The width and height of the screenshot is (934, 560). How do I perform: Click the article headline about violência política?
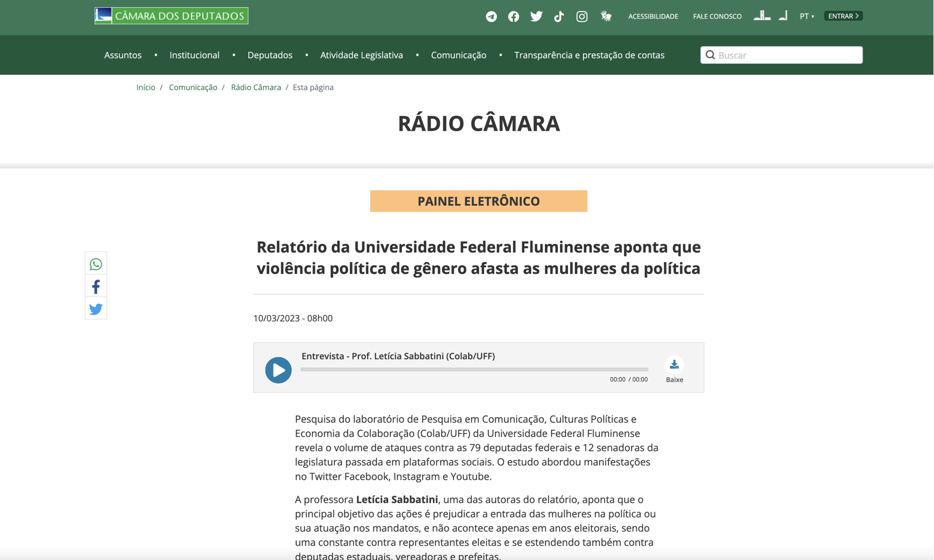coord(479,257)
